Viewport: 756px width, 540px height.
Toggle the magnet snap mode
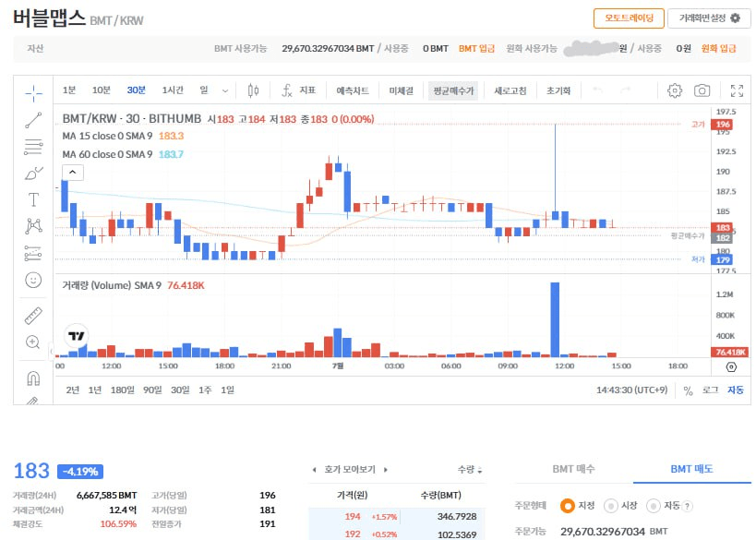33,378
